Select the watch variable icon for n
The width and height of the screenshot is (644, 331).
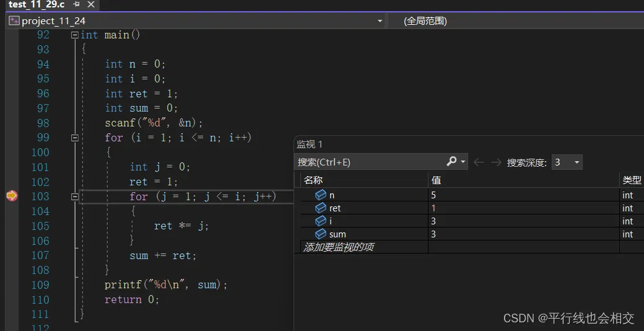pos(321,195)
